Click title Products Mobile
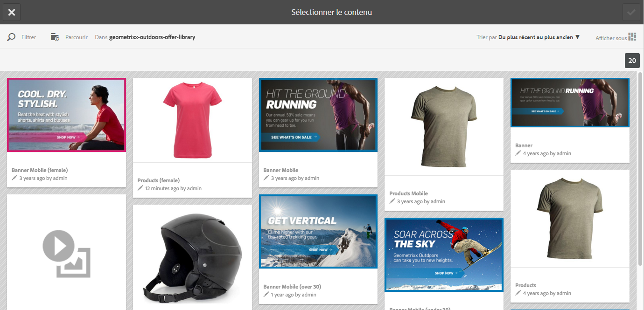Image resolution: width=644 pixels, height=310 pixels. (409, 193)
